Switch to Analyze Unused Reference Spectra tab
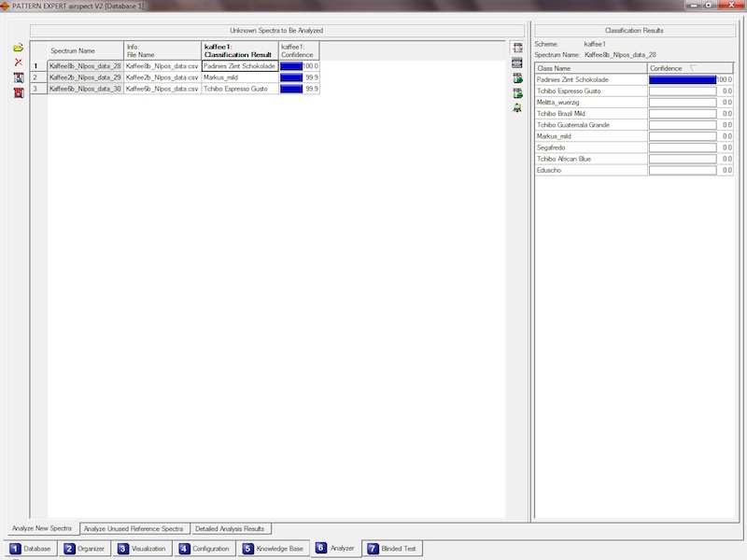 pyautogui.click(x=134, y=528)
